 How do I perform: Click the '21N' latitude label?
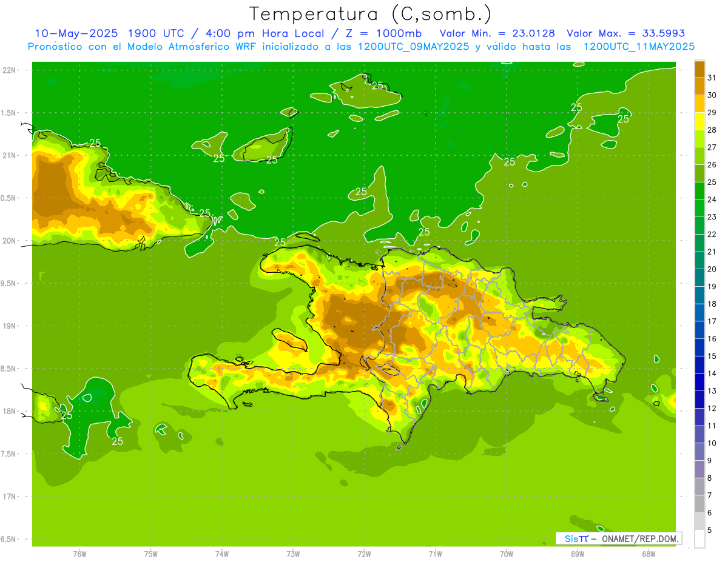point(9,155)
